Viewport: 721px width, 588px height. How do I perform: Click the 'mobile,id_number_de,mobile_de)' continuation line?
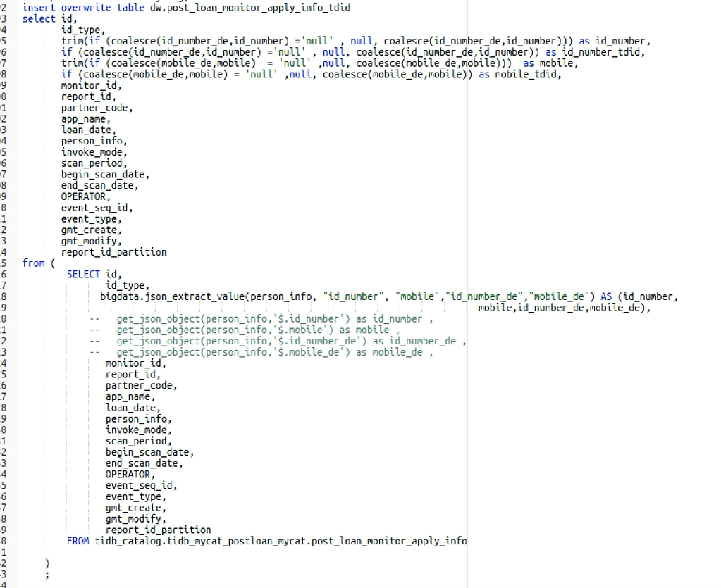(x=565, y=308)
